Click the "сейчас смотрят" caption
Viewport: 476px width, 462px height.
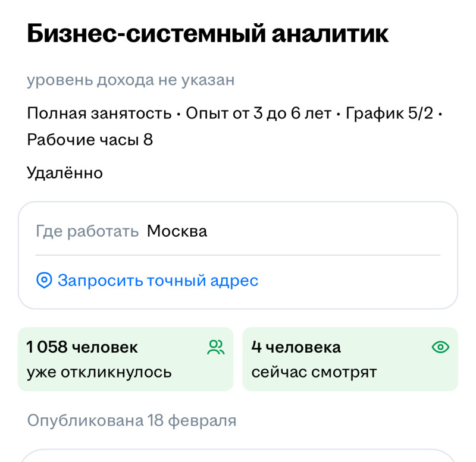click(314, 372)
